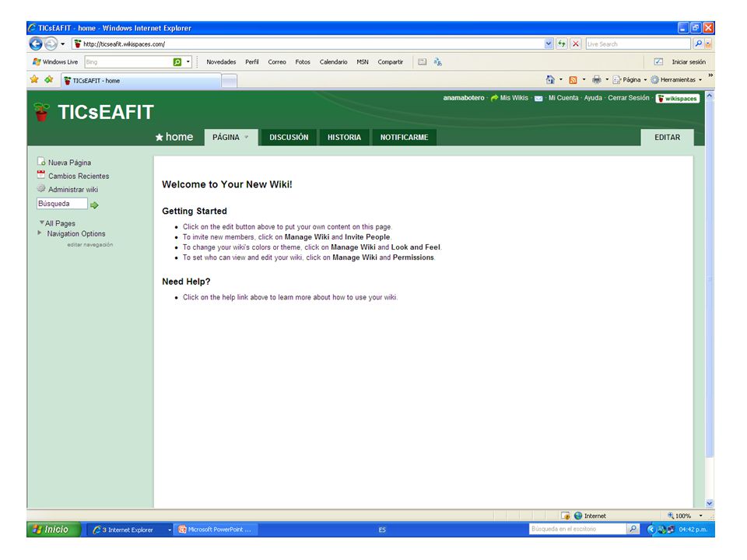Collapse the All Pages tree section
Image resolution: width=747 pixels, height=560 pixels.
tap(42, 222)
